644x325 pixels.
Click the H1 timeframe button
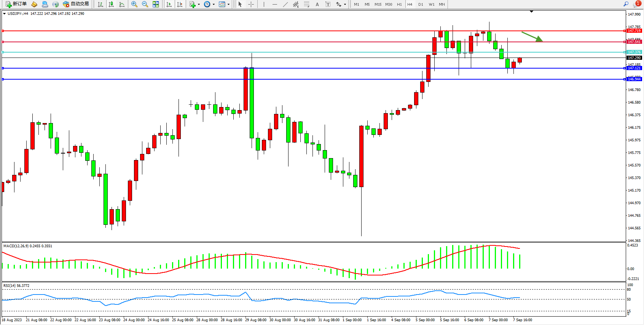click(399, 5)
